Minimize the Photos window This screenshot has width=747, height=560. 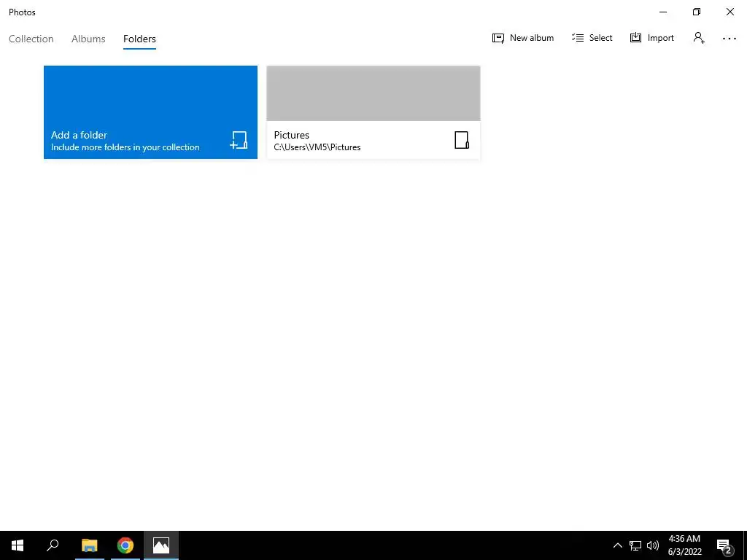(x=663, y=12)
